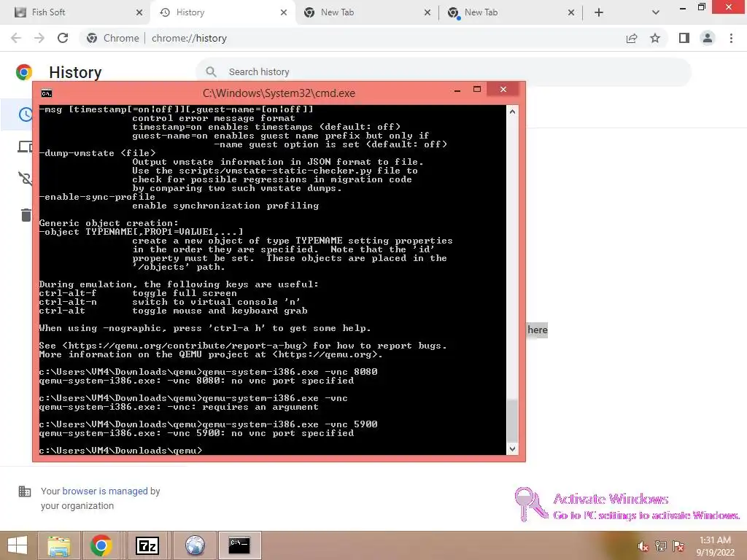
Task: Open the 'browser is managed' link
Action: pyautogui.click(x=105, y=491)
